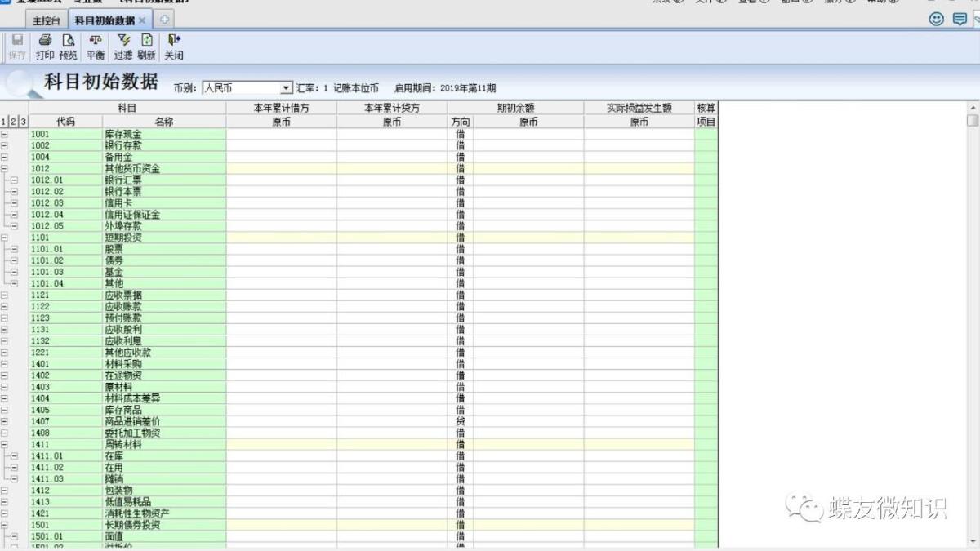Click the level 1 outline button
Viewport: 980px width, 551px height.
[4, 122]
